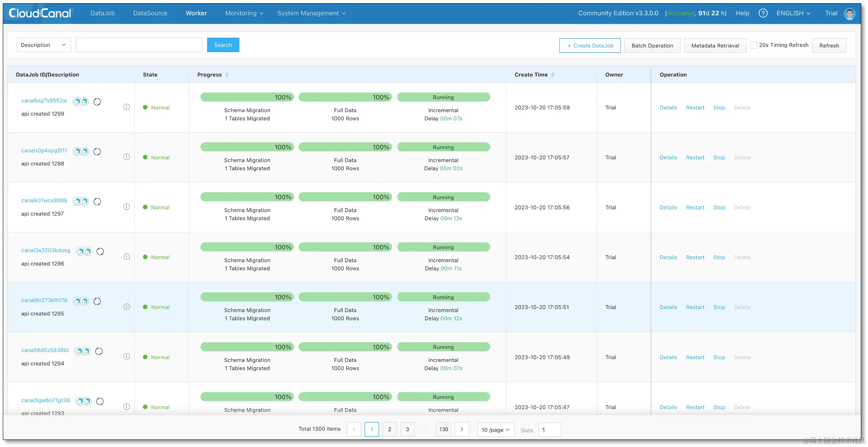Click worker pair icon for canal8n273klh17d
The image size is (868, 447).
point(81,301)
